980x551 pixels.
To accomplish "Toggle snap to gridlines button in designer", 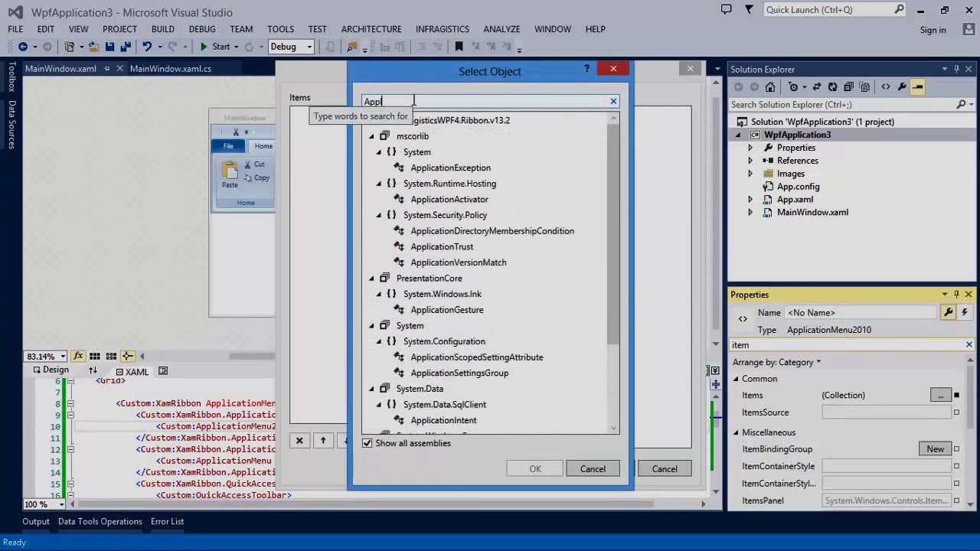I will [x=111, y=356].
